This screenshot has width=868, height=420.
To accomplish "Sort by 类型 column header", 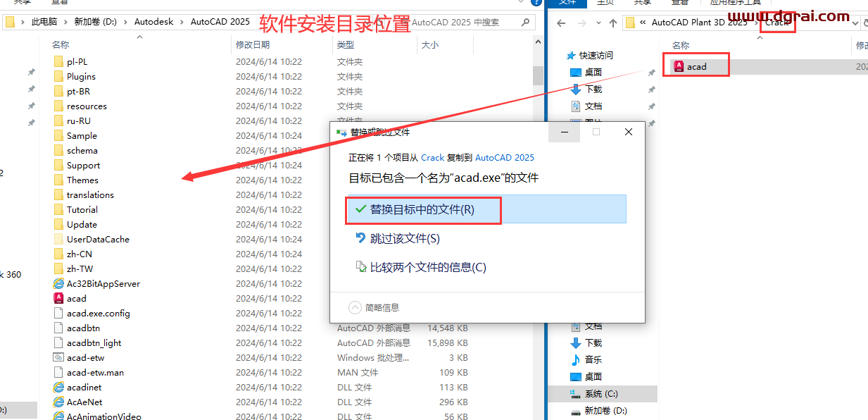I will pyautogui.click(x=345, y=44).
